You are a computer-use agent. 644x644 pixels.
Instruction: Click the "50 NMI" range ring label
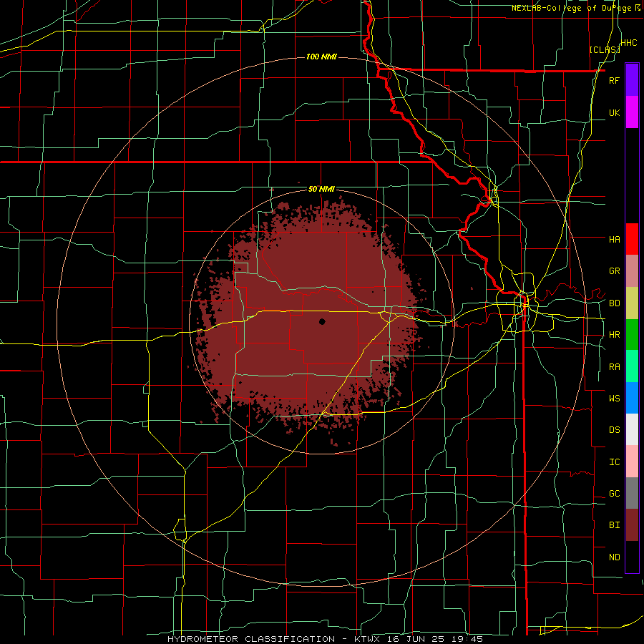(321, 189)
